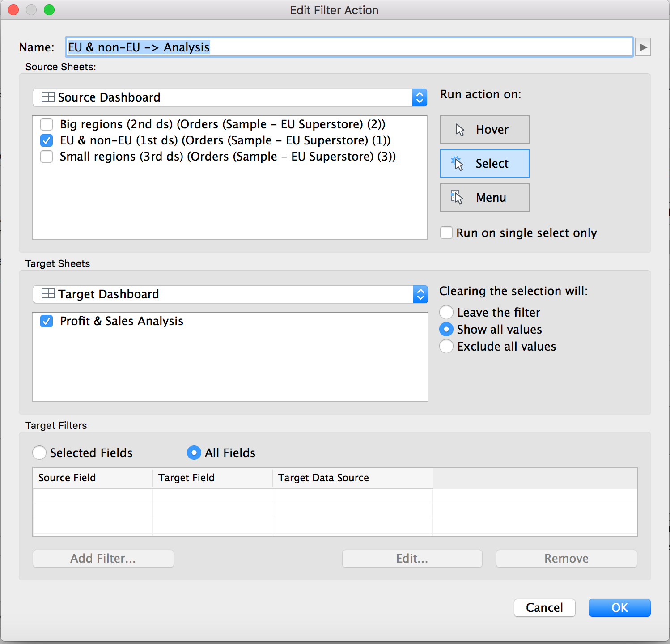Image resolution: width=670 pixels, height=644 pixels.
Task: Uncheck Profit & Sales Analysis target sheet
Action: [x=47, y=321]
